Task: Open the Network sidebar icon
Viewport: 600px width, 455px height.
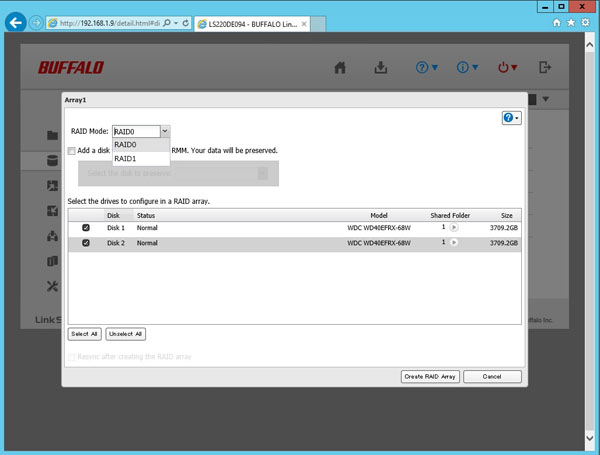Action: pos(52,236)
